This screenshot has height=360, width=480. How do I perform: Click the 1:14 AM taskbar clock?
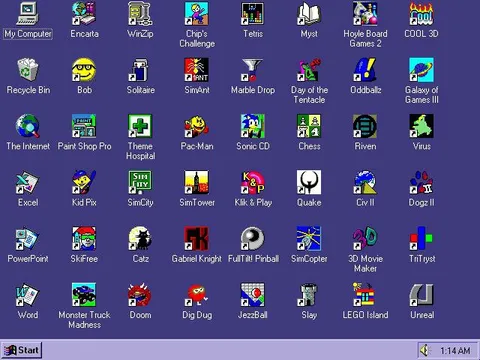pyautogui.click(x=455, y=351)
